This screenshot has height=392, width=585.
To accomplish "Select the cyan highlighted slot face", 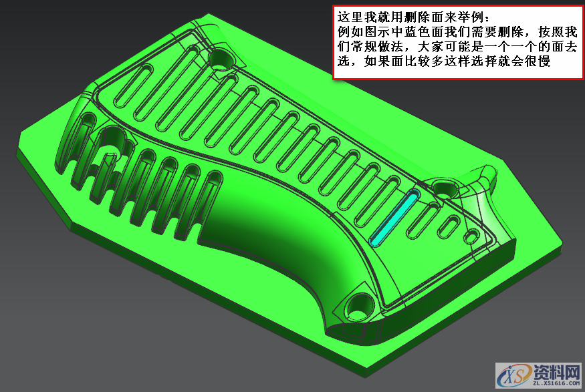I will [394, 216].
